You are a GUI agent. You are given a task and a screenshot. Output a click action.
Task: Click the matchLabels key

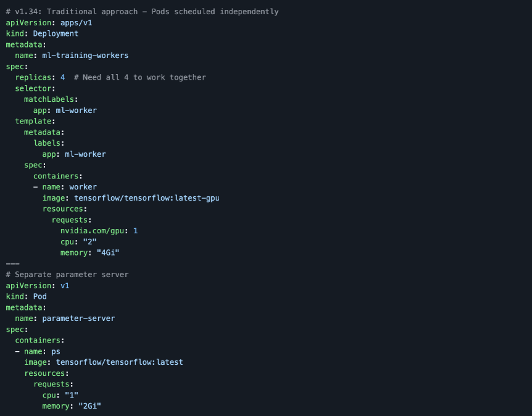(51, 99)
